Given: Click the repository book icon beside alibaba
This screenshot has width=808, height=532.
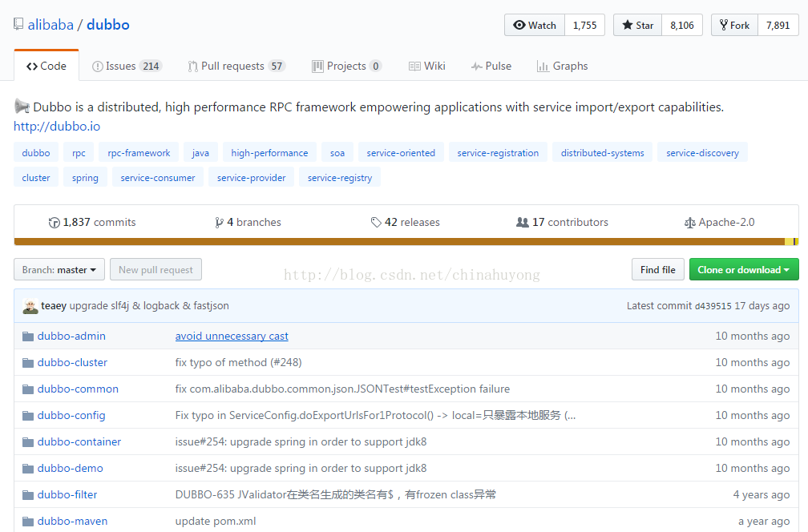Looking at the screenshot, I should (18, 24).
